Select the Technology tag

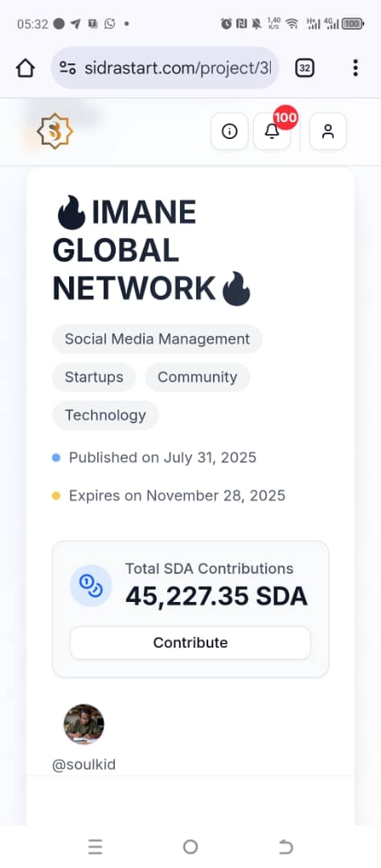point(105,416)
